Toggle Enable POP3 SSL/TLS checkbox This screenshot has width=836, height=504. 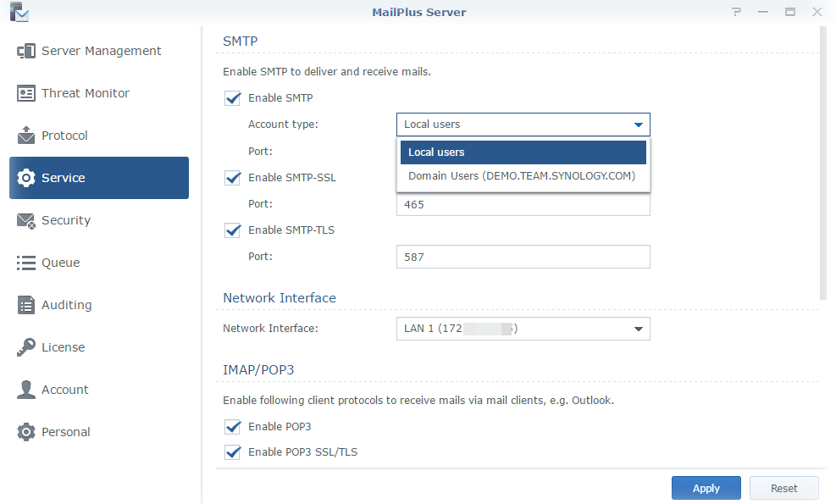[x=232, y=452]
